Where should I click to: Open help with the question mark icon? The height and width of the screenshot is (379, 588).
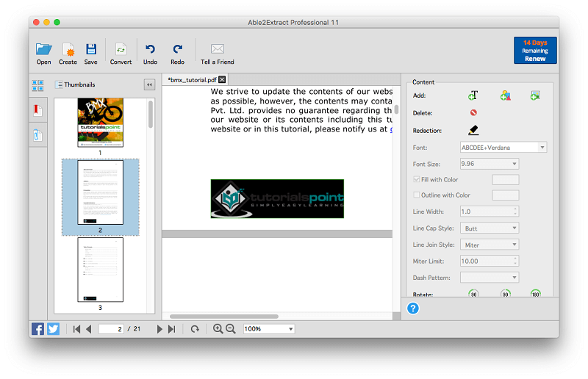point(413,308)
